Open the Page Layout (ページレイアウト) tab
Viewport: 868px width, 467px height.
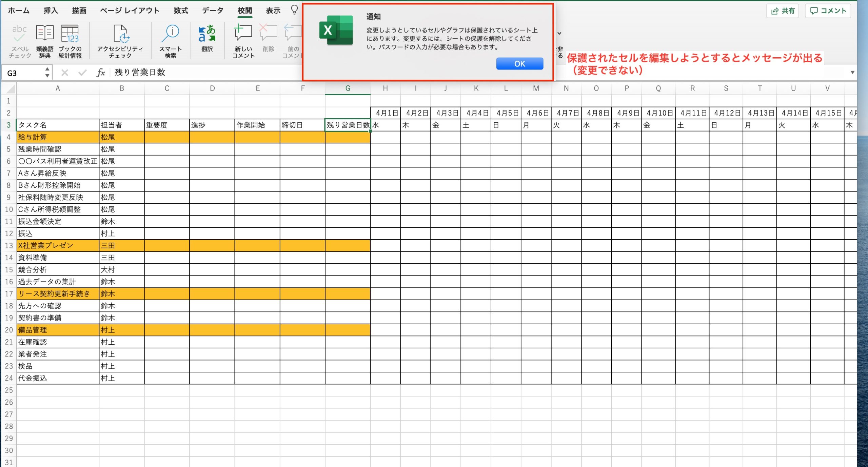130,11
